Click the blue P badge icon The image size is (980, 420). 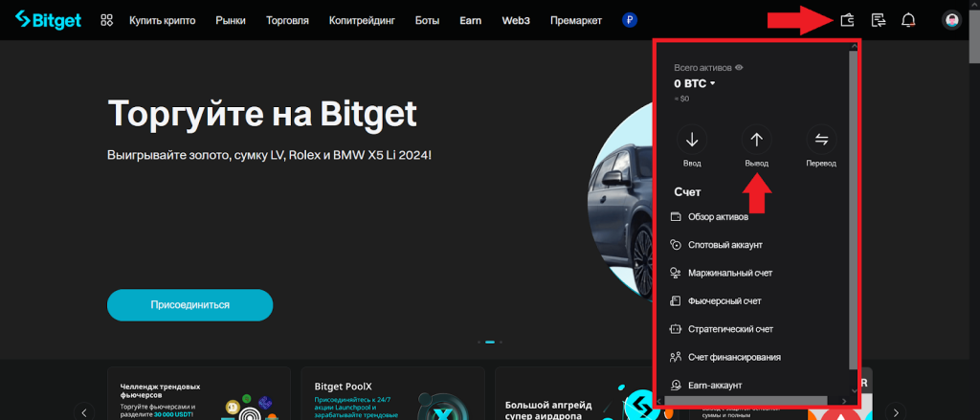click(629, 19)
